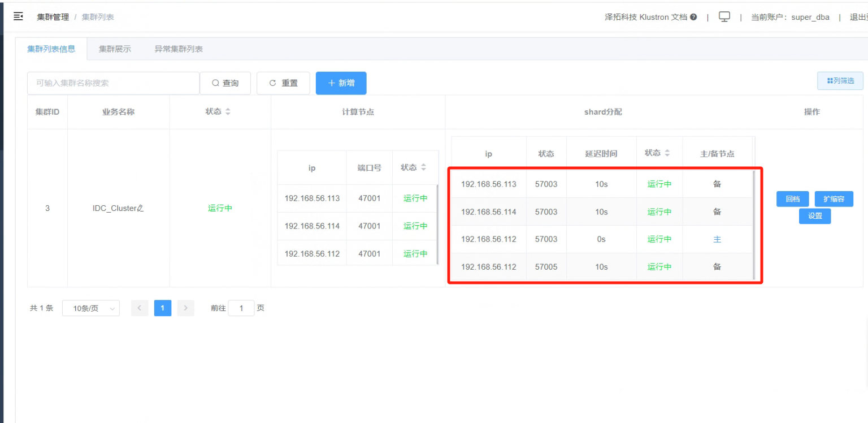Image resolution: width=868 pixels, height=423 pixels.
Task: Click compute node ip 192.168.56.113
Action: click(x=312, y=198)
